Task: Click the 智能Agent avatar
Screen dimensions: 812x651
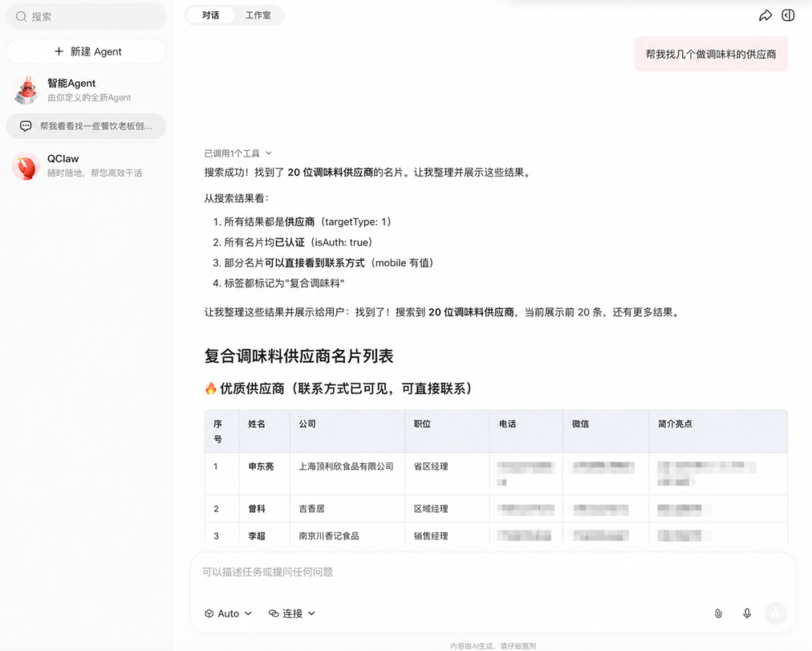Action: [x=26, y=90]
